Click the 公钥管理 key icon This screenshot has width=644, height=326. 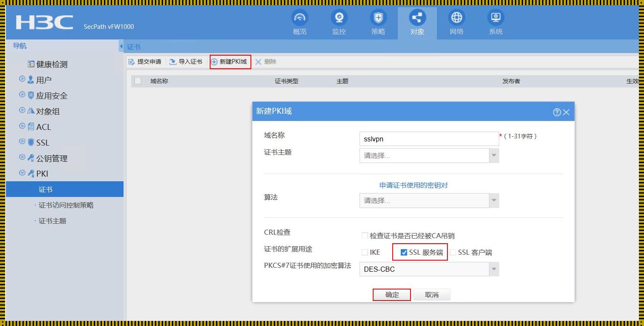31,158
